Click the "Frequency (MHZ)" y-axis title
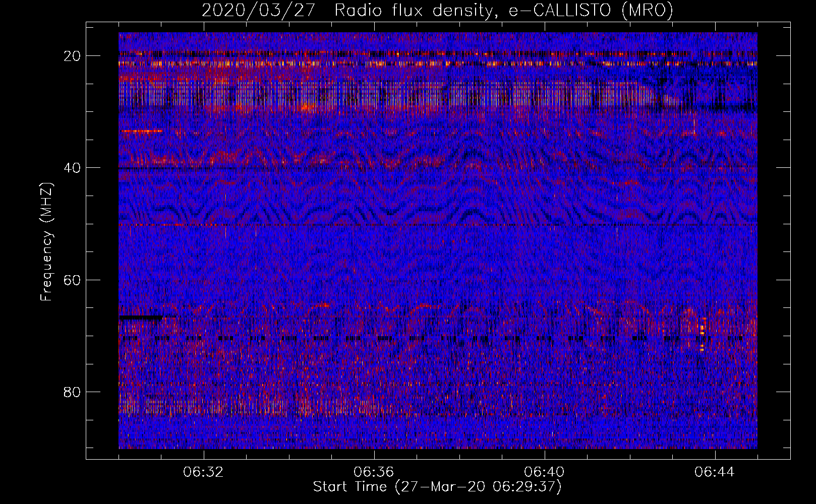The height and width of the screenshot is (504, 816). [46, 242]
